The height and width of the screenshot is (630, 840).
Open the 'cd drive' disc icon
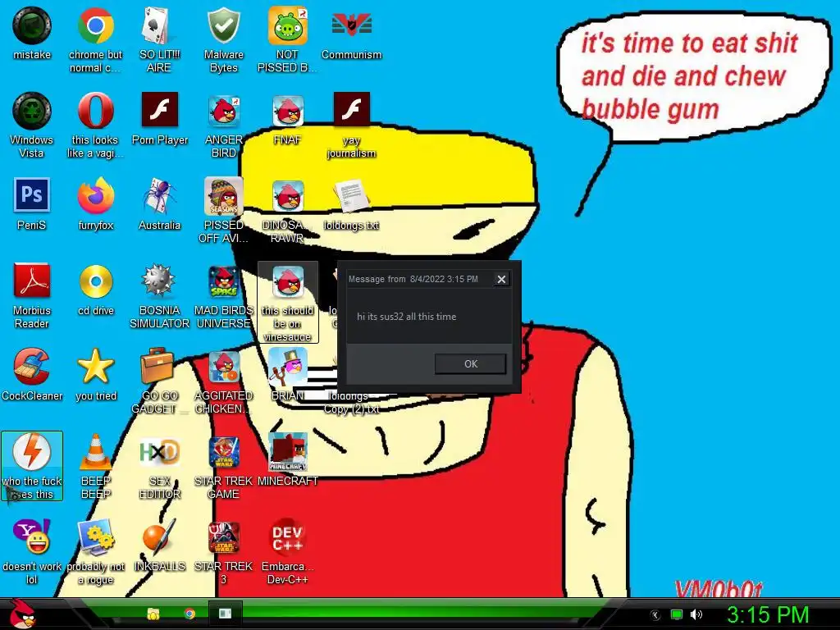(x=95, y=290)
